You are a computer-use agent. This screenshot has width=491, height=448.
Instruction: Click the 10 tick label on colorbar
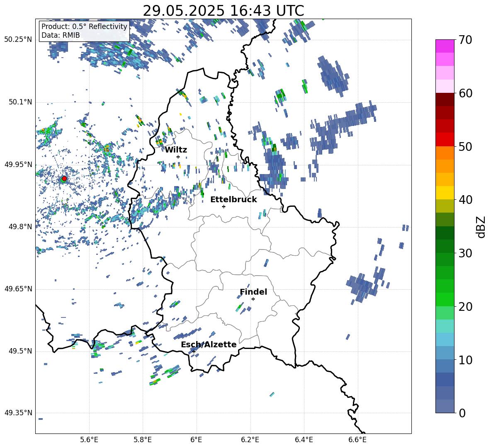[465, 360]
